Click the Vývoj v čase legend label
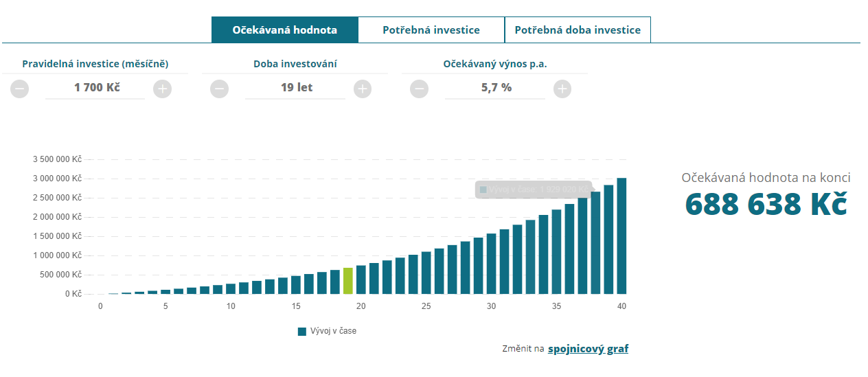 coord(334,331)
